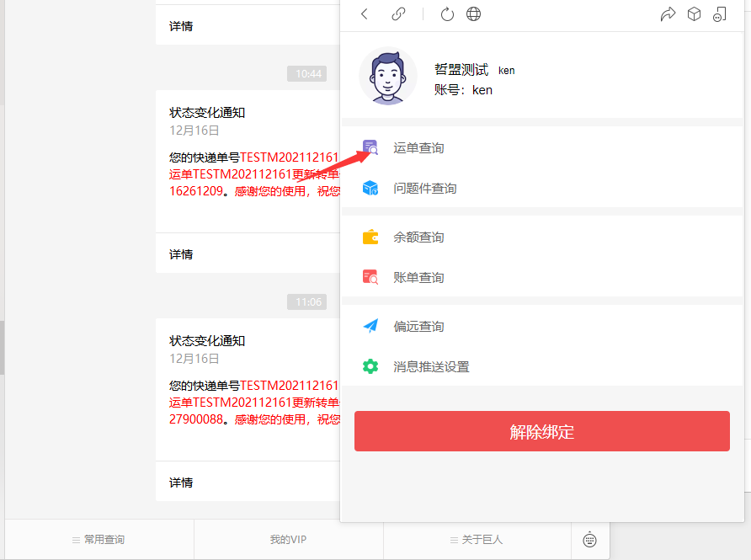Open 详情 link below the 11:06 notification

click(181, 483)
